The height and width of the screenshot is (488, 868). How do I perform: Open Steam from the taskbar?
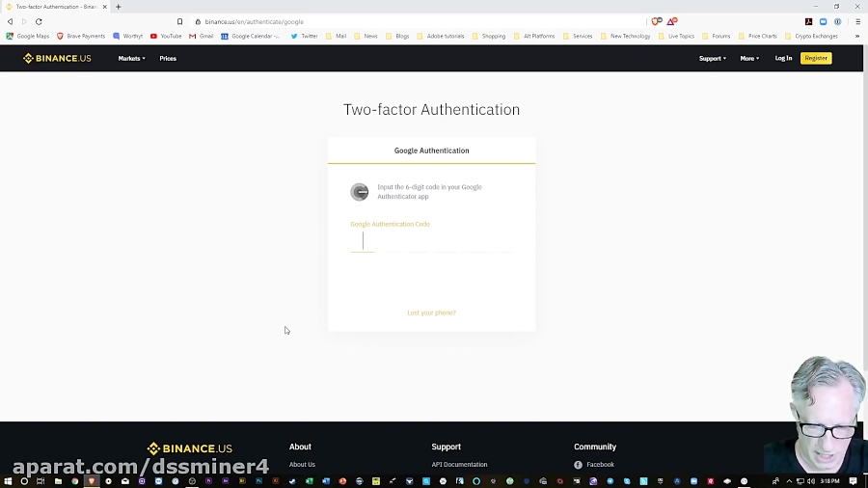tap(292, 481)
